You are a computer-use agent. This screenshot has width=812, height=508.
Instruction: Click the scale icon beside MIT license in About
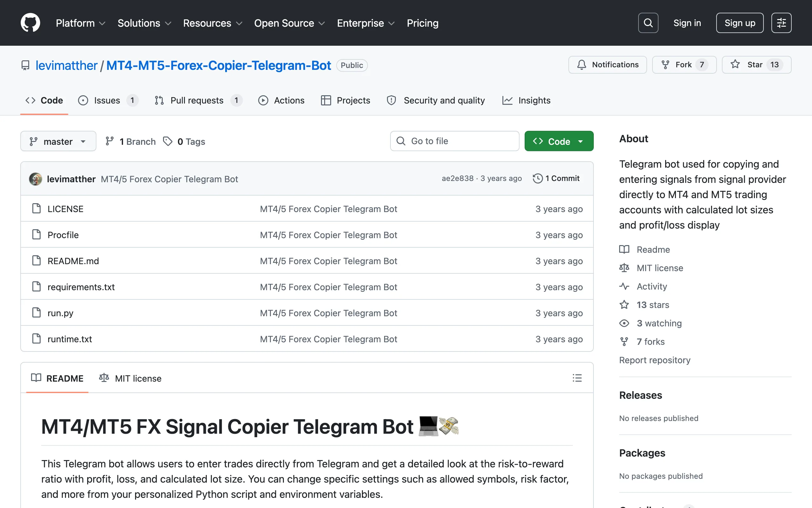(624, 268)
